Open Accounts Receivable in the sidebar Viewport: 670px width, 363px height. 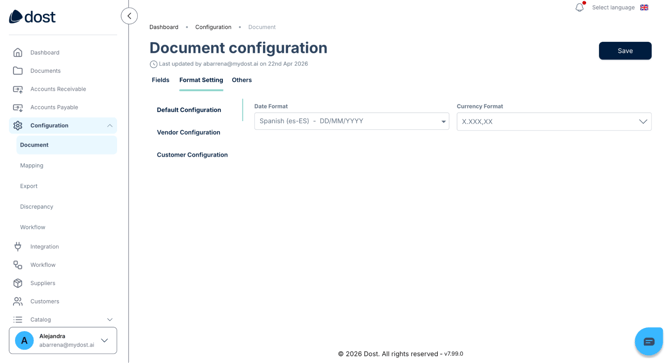(58, 89)
